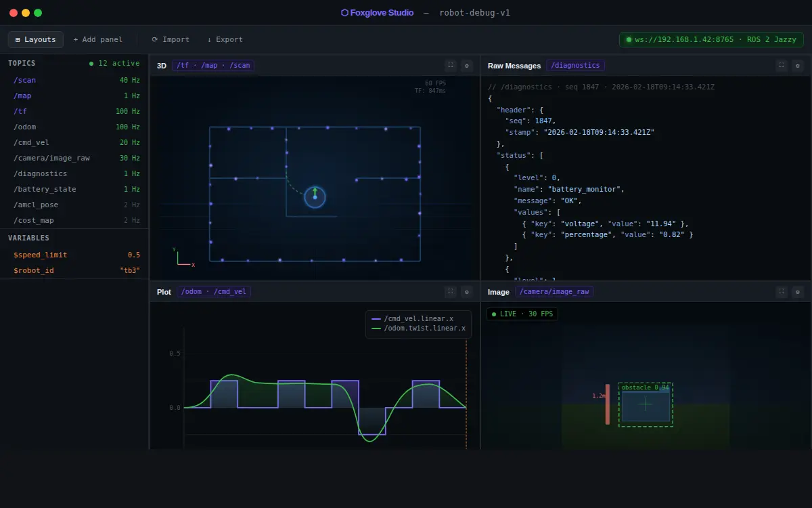
Task: Open the Raw Messages panel settings
Action: 798,66
